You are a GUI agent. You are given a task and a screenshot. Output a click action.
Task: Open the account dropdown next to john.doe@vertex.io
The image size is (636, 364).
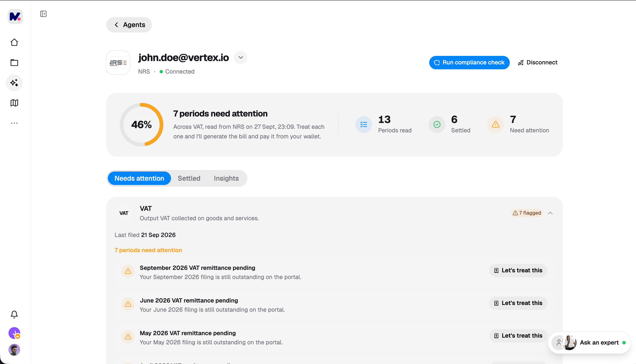pos(240,57)
